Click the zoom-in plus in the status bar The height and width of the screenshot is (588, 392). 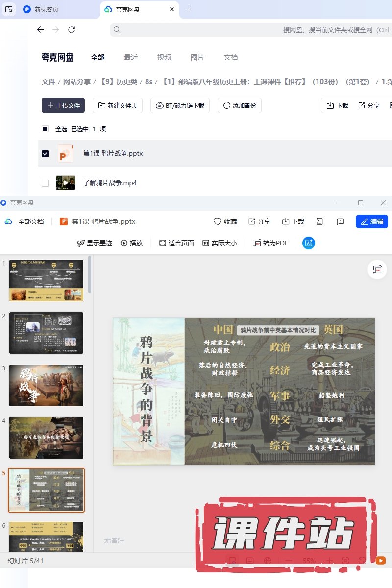(330, 561)
